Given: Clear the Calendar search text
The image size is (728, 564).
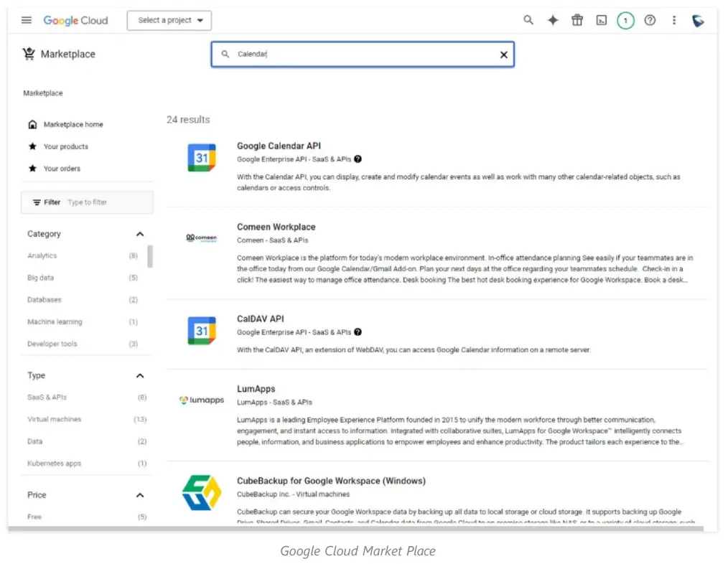Looking at the screenshot, I should tap(504, 55).
